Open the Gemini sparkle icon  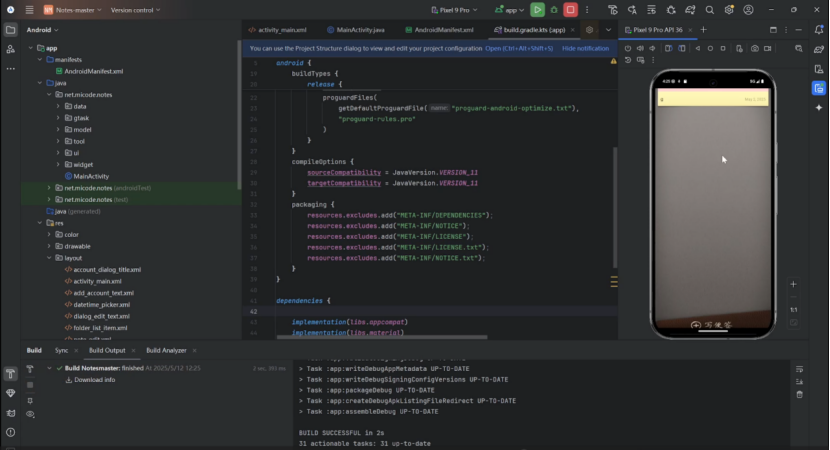[819, 107]
